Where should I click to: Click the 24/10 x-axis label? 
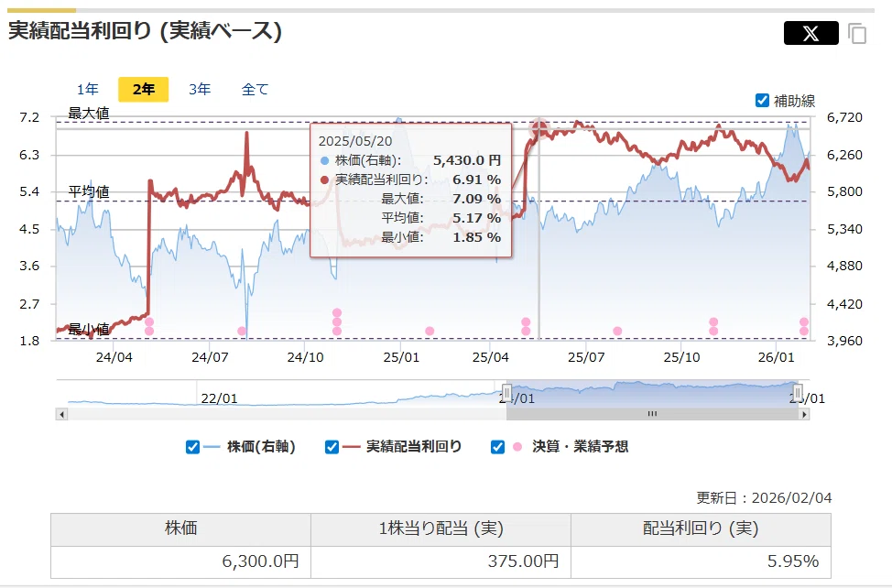click(305, 358)
